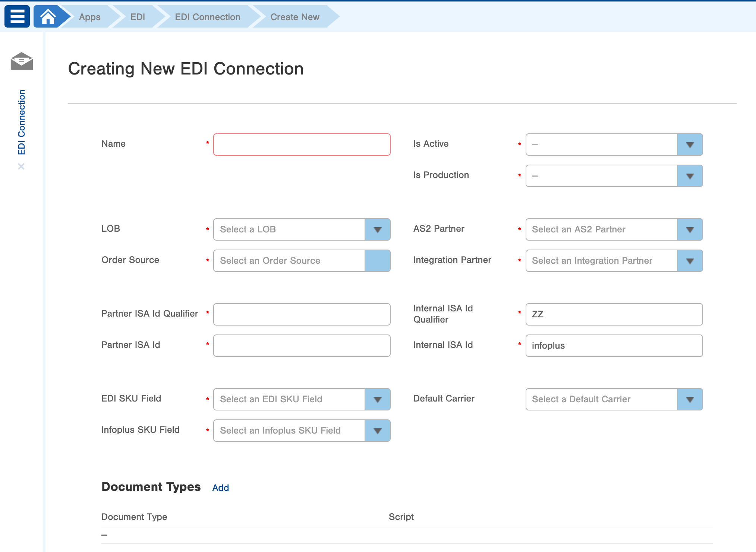Expand the Is Active dropdown
The width and height of the screenshot is (756, 552).
[x=689, y=145]
